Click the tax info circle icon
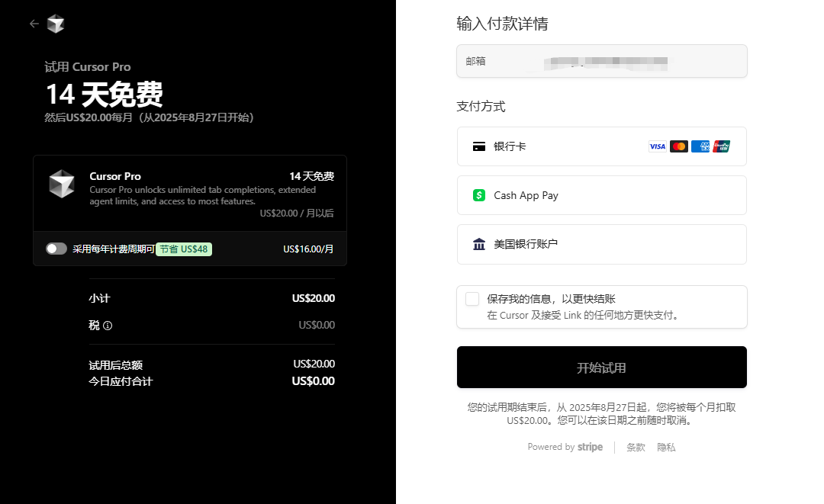The image size is (824, 504). [x=108, y=326]
